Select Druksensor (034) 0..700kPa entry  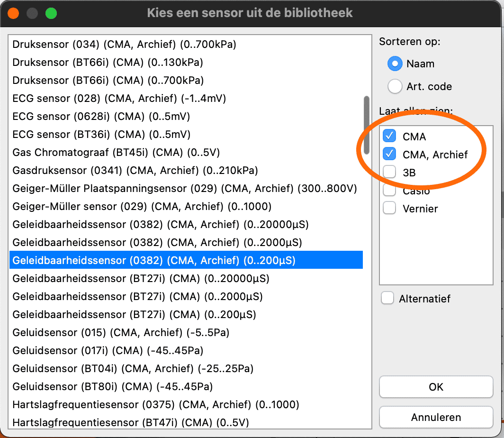coord(124,44)
